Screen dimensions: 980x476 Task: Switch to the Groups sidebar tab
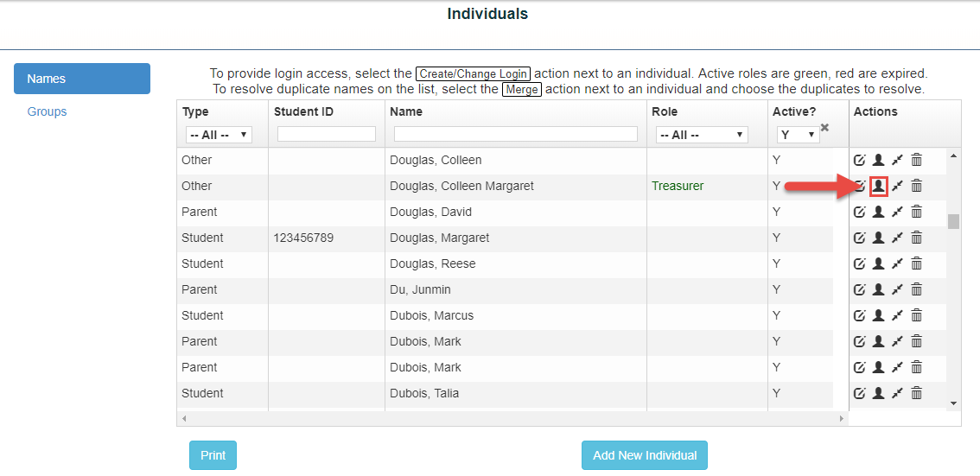coord(47,111)
